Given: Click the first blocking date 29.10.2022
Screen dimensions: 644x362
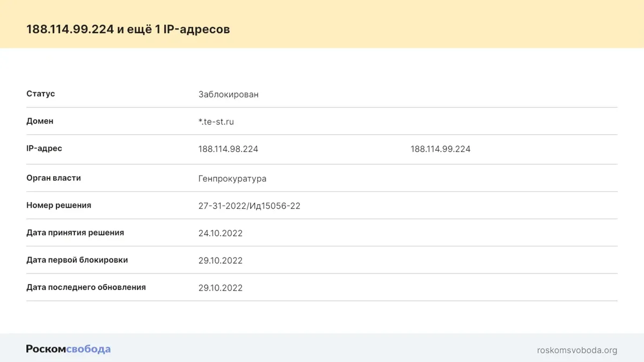Looking at the screenshot, I should [x=220, y=261].
